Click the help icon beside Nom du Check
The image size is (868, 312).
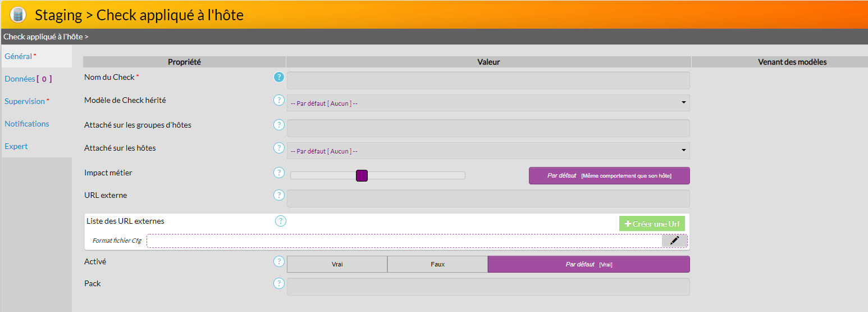tap(279, 77)
